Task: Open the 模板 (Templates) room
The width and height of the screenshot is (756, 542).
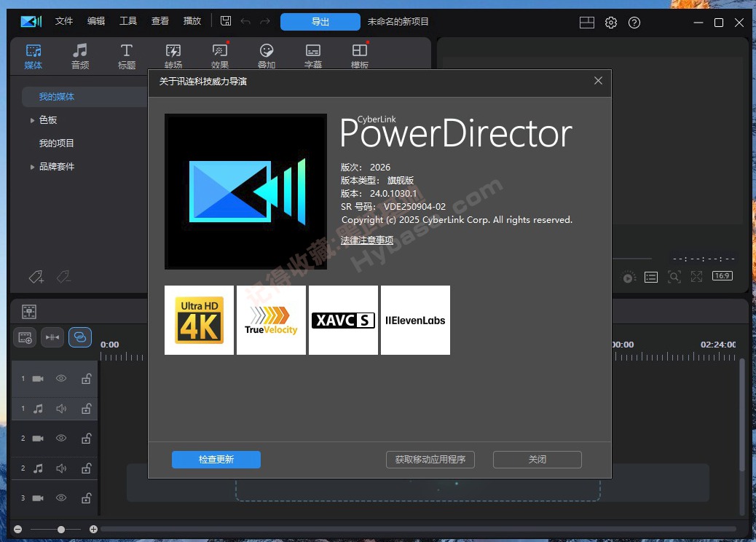Action: 358,55
